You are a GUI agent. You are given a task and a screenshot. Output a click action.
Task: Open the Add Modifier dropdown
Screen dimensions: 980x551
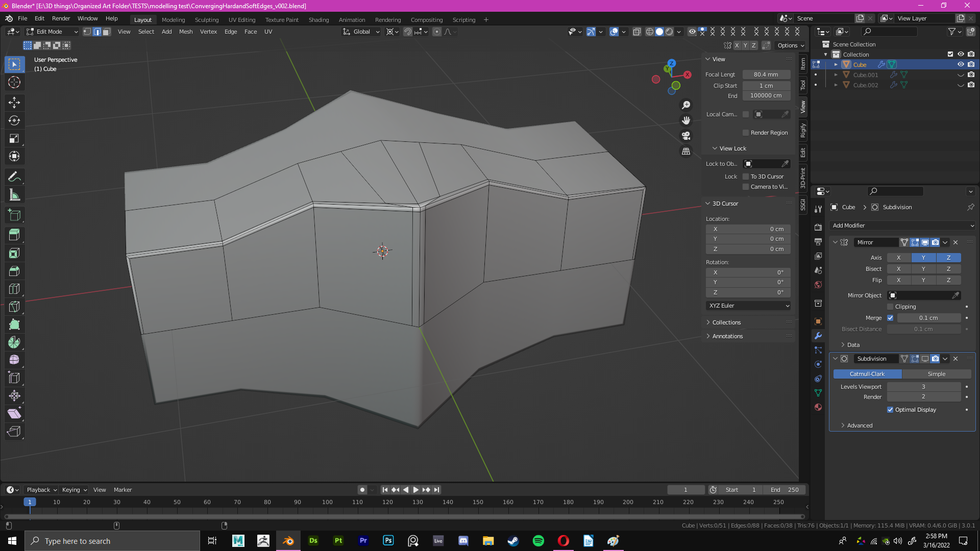(902, 226)
